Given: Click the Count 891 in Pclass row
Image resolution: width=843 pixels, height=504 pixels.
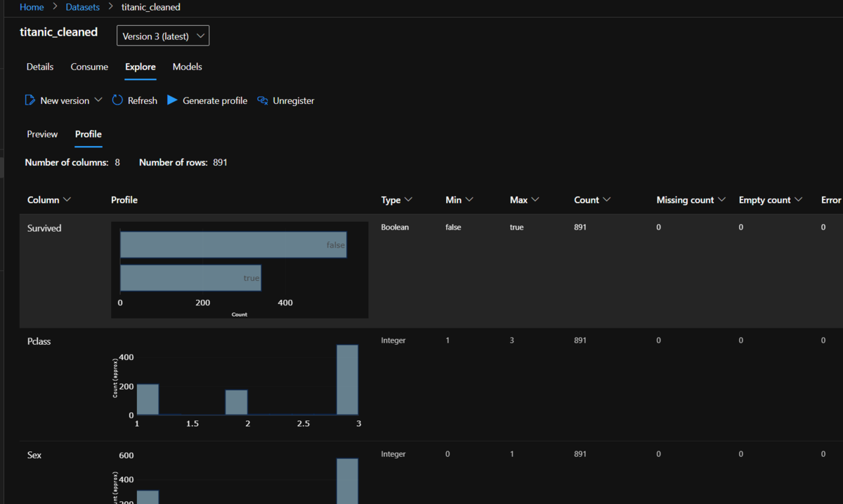Looking at the screenshot, I should point(580,340).
